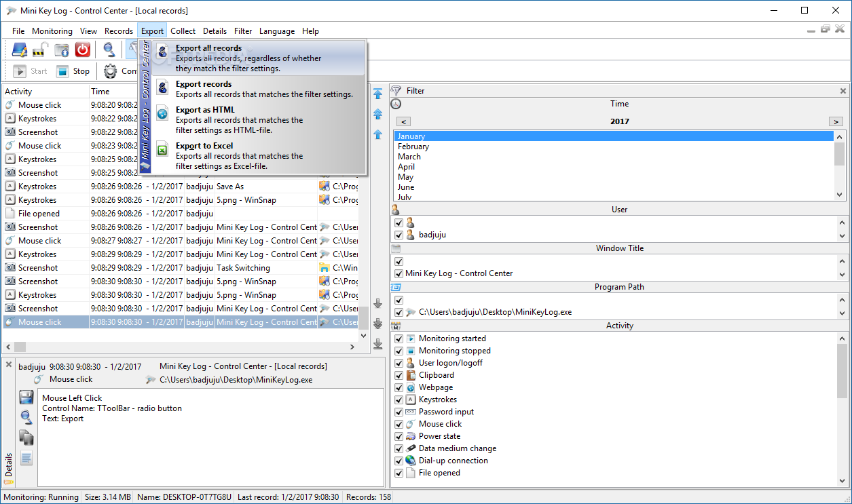
Task: Toggle the File opened checkbox
Action: click(x=399, y=473)
